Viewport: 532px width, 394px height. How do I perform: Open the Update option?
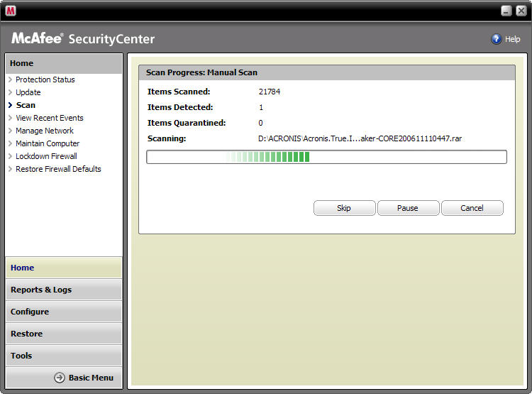click(28, 92)
